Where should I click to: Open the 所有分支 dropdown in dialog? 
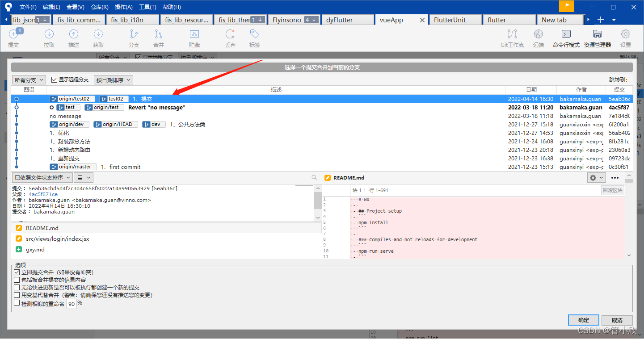(x=29, y=80)
